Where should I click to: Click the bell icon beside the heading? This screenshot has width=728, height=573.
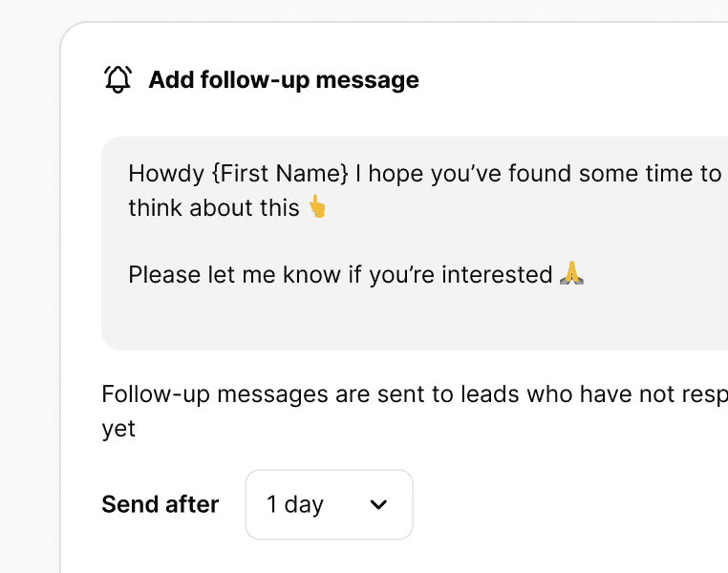pyautogui.click(x=118, y=79)
